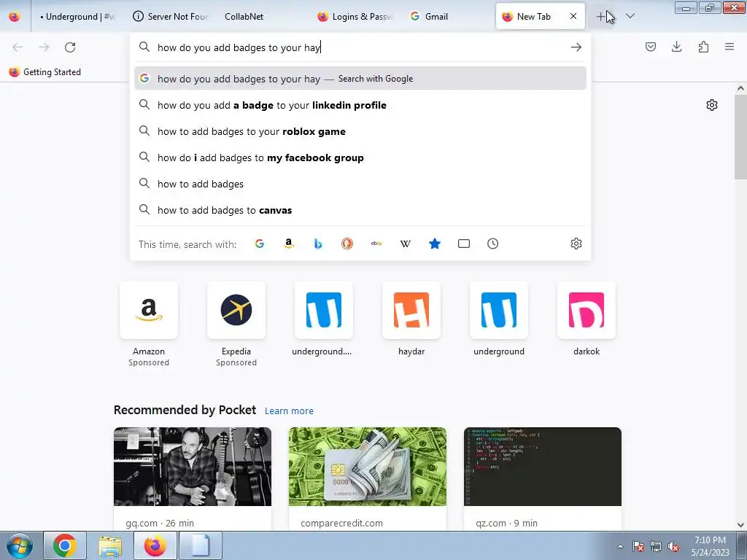The width and height of the screenshot is (747, 560).
Task: Search this time with Wikipedia icon
Action: (x=406, y=244)
